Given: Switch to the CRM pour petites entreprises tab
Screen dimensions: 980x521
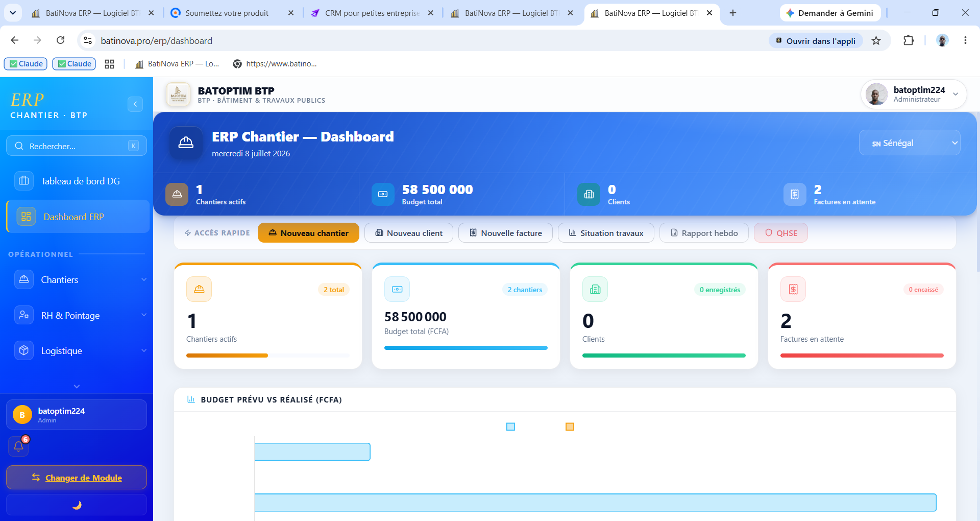Looking at the screenshot, I should pos(372,13).
